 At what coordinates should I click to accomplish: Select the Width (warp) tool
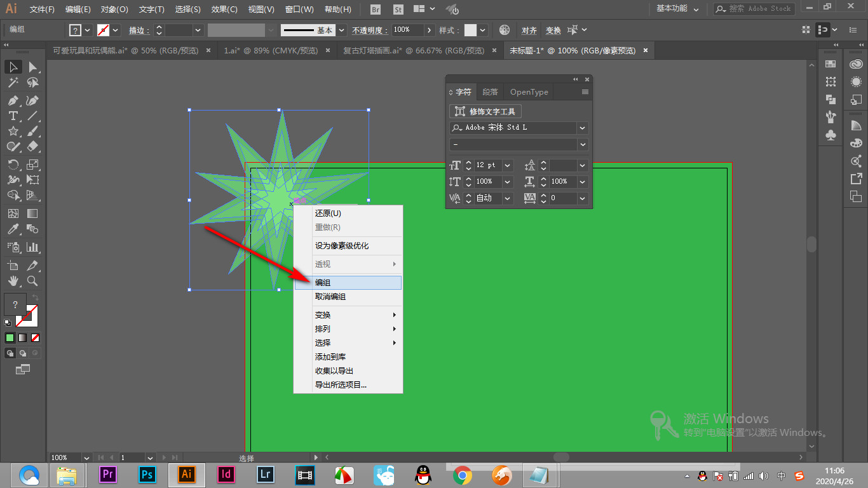pos(13,180)
